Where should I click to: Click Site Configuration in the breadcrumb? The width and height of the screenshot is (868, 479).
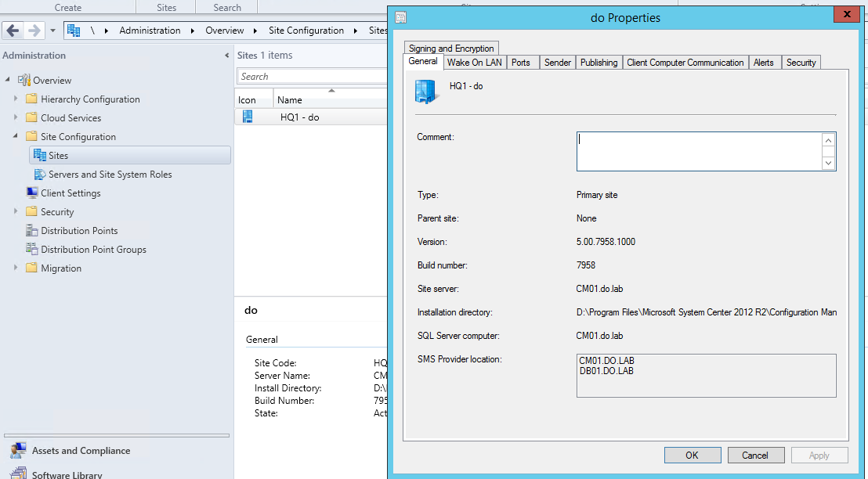click(x=306, y=31)
